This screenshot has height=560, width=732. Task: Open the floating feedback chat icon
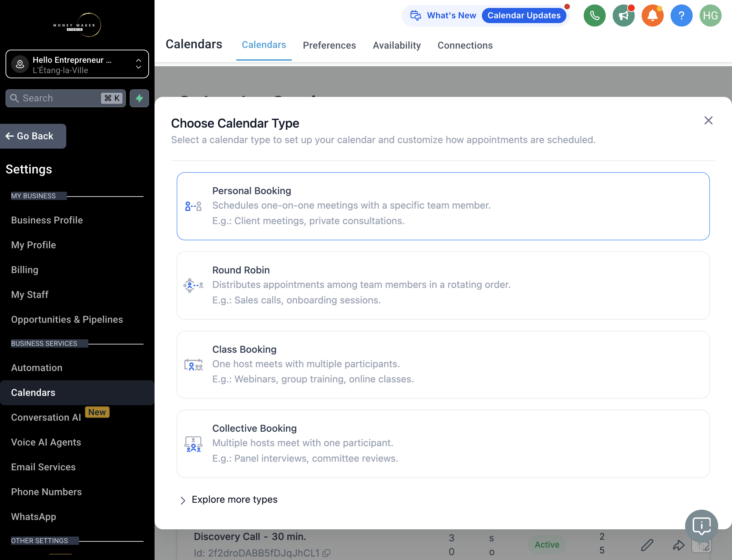pyautogui.click(x=702, y=526)
